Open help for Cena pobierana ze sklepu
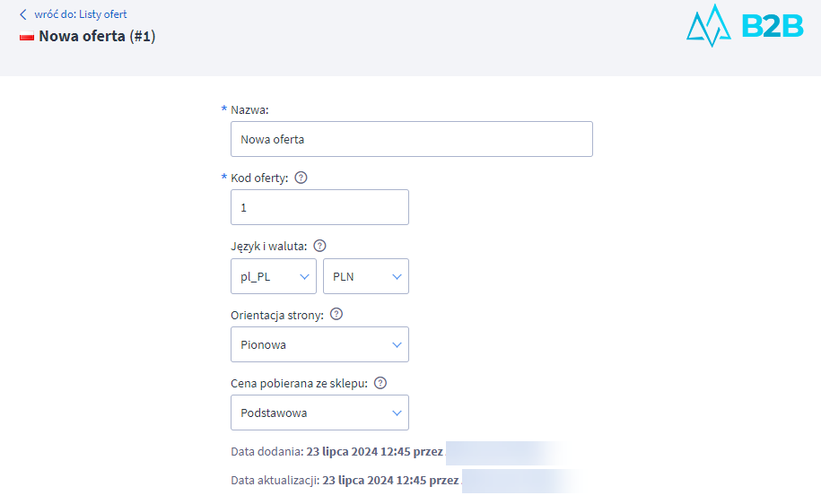The width and height of the screenshot is (821, 504). (380, 383)
